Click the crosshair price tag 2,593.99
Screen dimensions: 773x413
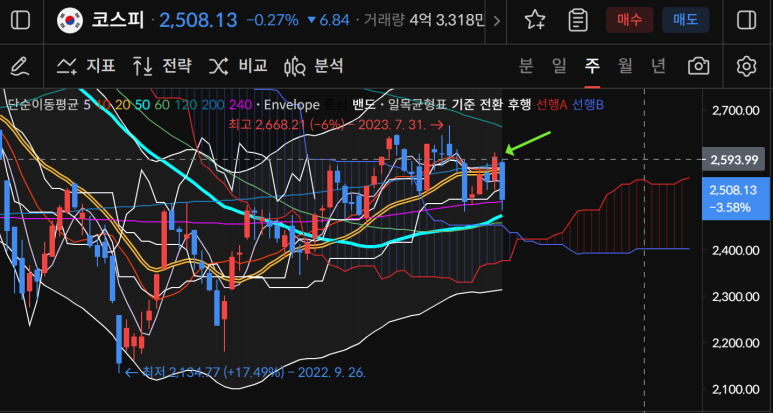pyautogui.click(x=734, y=160)
